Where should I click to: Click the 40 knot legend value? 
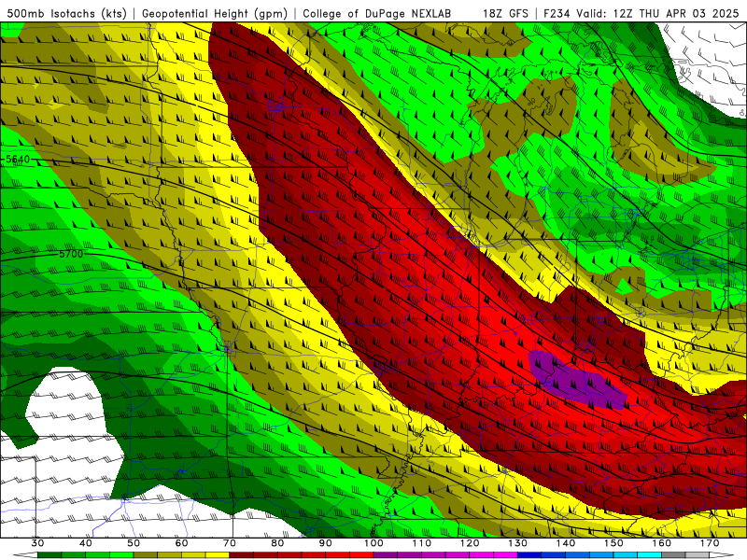click(86, 543)
